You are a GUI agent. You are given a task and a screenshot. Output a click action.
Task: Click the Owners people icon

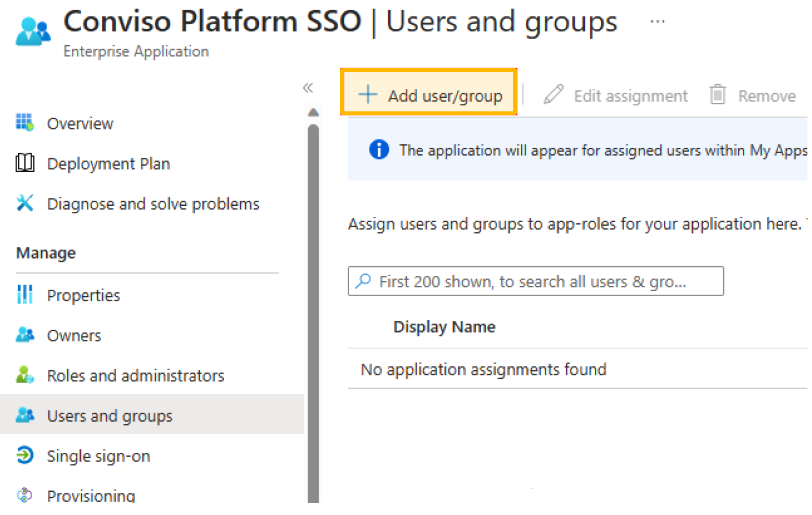pos(24,335)
